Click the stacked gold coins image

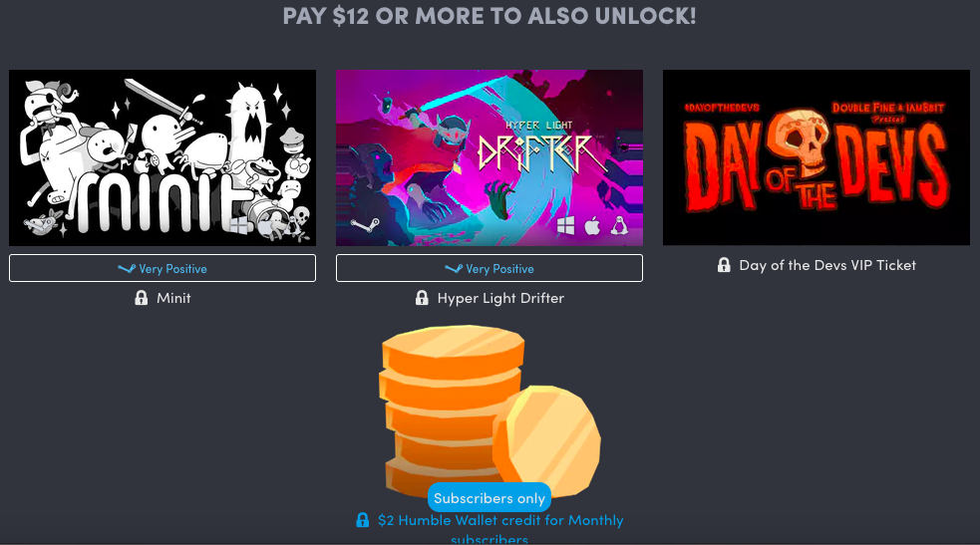[x=490, y=409]
